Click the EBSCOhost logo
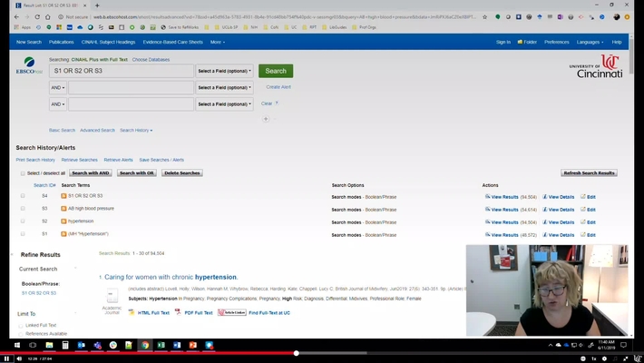Image resolution: width=644 pixels, height=363 pixels. tap(29, 65)
